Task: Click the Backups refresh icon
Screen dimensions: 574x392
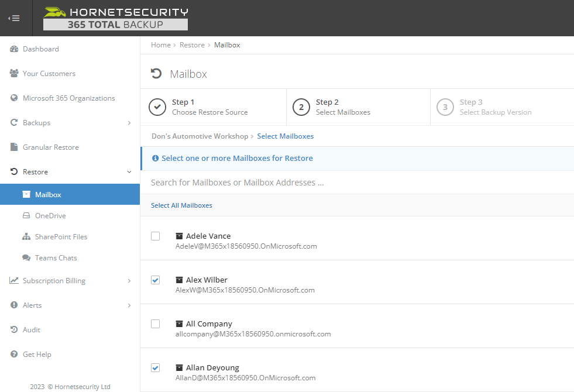Action: tap(14, 123)
